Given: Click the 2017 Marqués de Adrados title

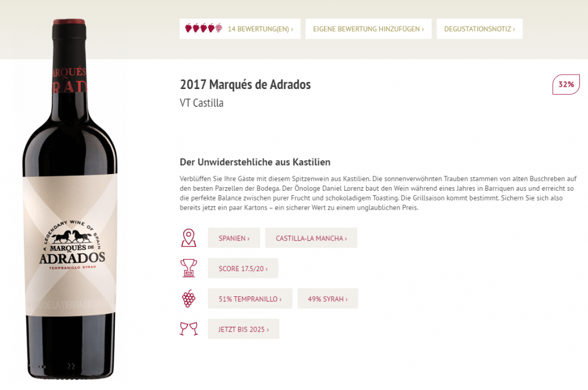Looking at the screenshot, I should click(245, 84).
